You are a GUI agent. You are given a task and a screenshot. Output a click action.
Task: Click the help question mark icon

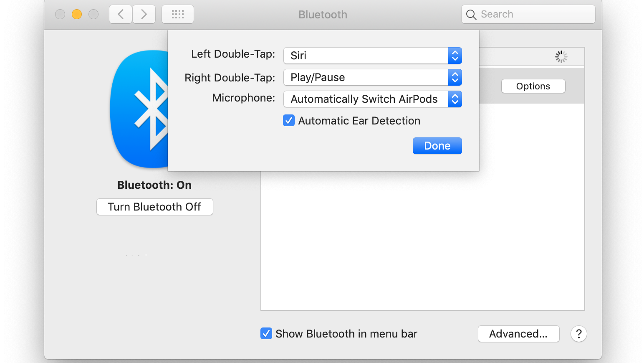point(578,334)
